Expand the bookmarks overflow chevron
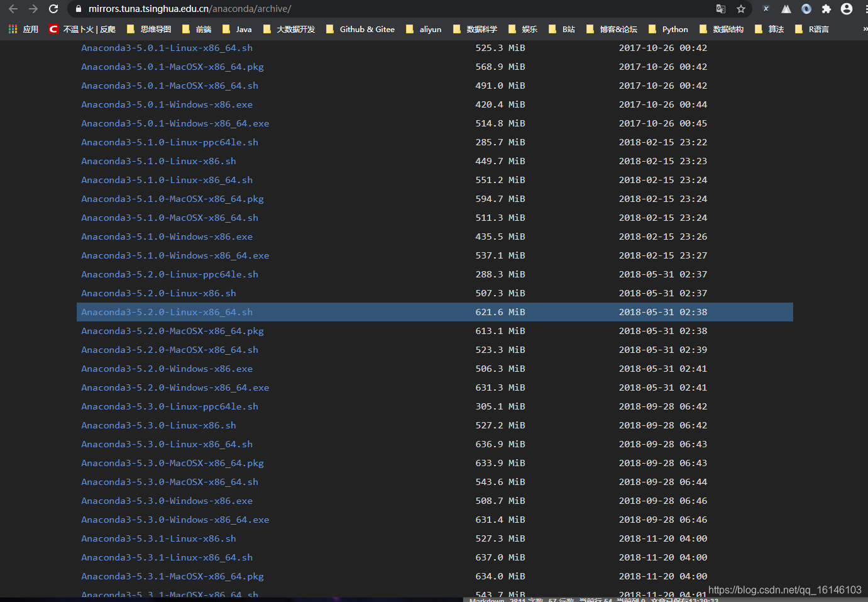Screen dimensions: 868x602 [864, 29]
